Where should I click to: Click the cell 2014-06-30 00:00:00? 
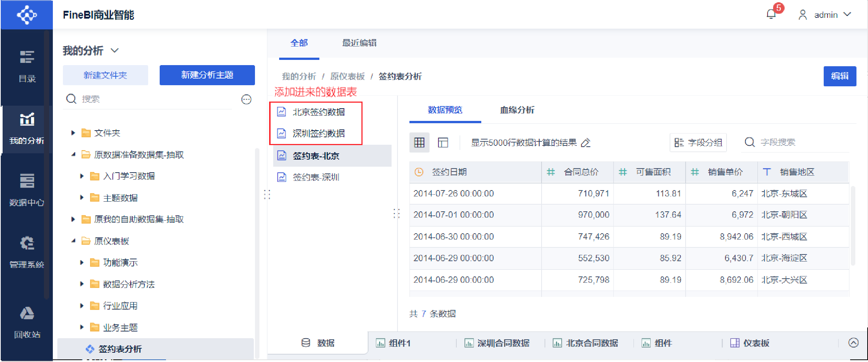pos(475,237)
